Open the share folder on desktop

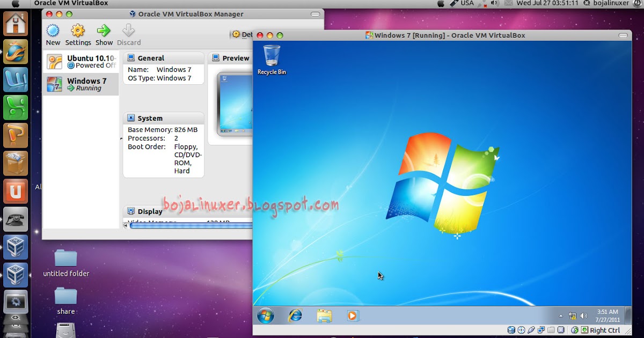[x=66, y=300]
